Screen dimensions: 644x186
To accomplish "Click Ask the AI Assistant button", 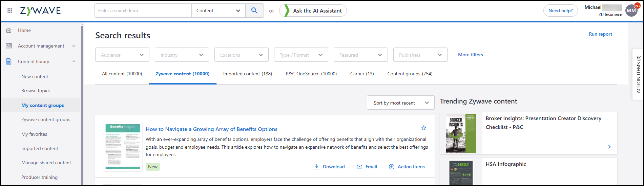I will pyautogui.click(x=313, y=11).
